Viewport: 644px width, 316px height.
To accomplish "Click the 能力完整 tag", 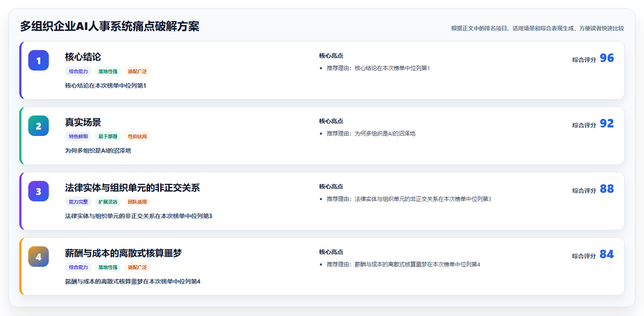I will click(78, 202).
